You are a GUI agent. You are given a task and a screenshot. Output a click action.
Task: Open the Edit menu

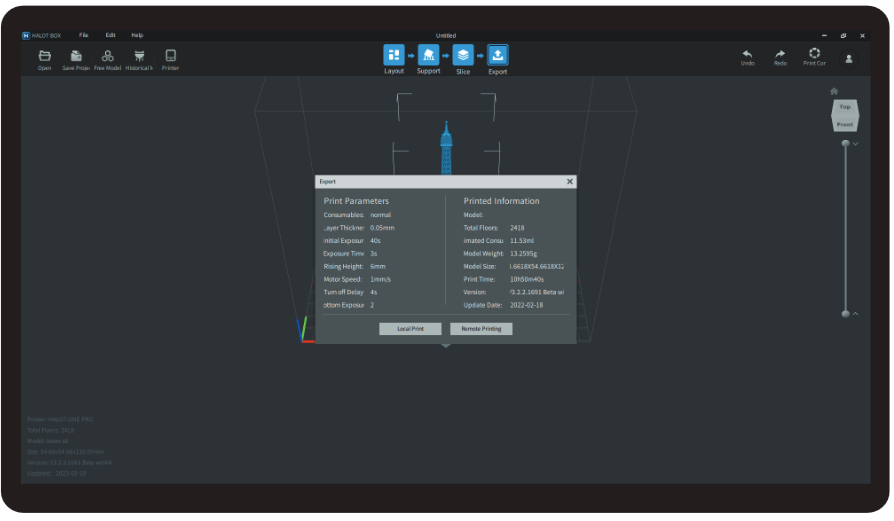(x=111, y=35)
